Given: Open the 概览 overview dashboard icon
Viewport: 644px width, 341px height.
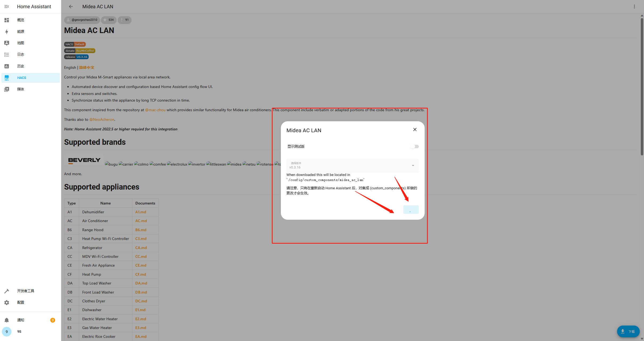Looking at the screenshot, I should pos(7,20).
